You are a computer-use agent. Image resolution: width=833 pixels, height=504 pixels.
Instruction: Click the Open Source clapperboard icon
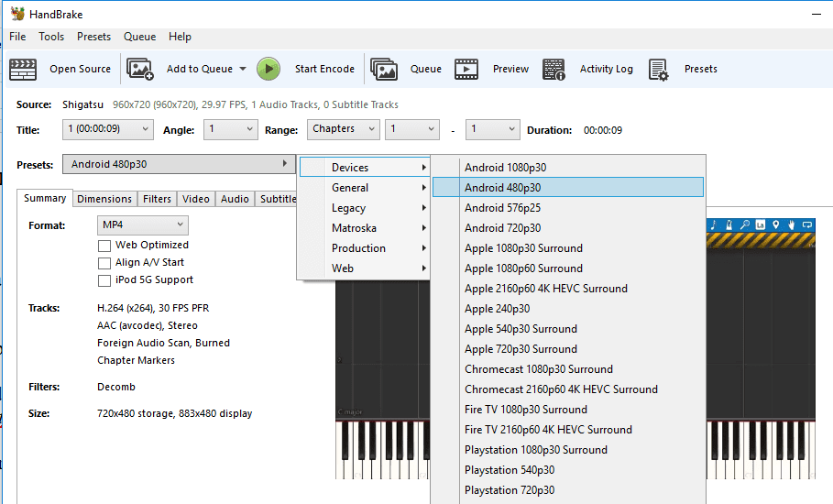click(23, 69)
